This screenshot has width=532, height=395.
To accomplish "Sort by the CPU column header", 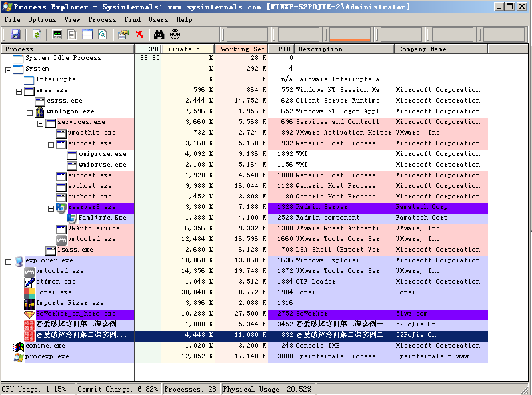I will [x=147, y=49].
